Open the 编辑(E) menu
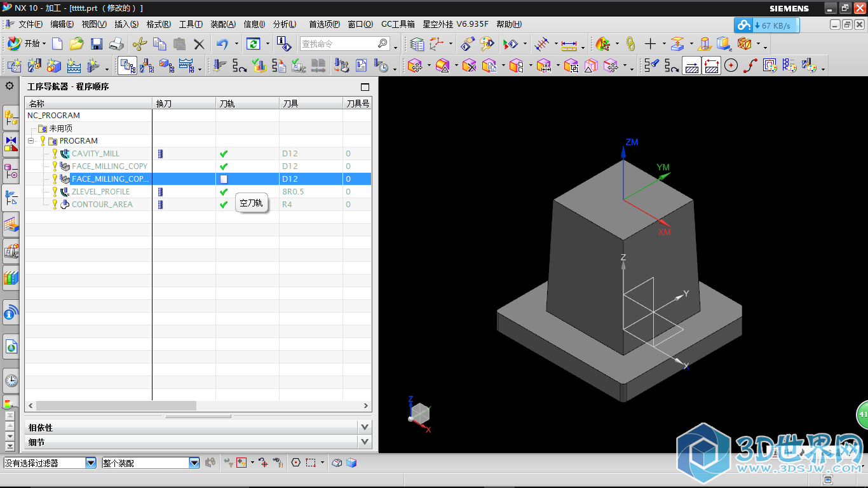Viewport: 868px width, 488px height. pos(63,24)
